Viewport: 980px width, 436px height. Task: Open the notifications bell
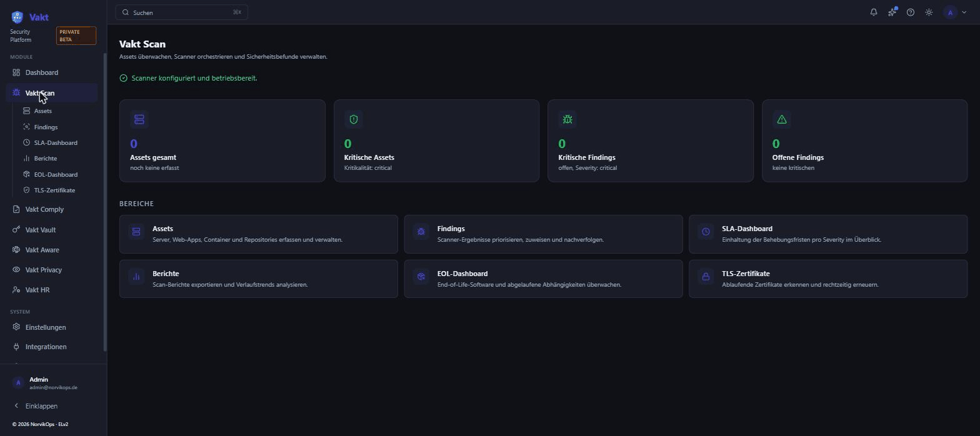click(874, 12)
